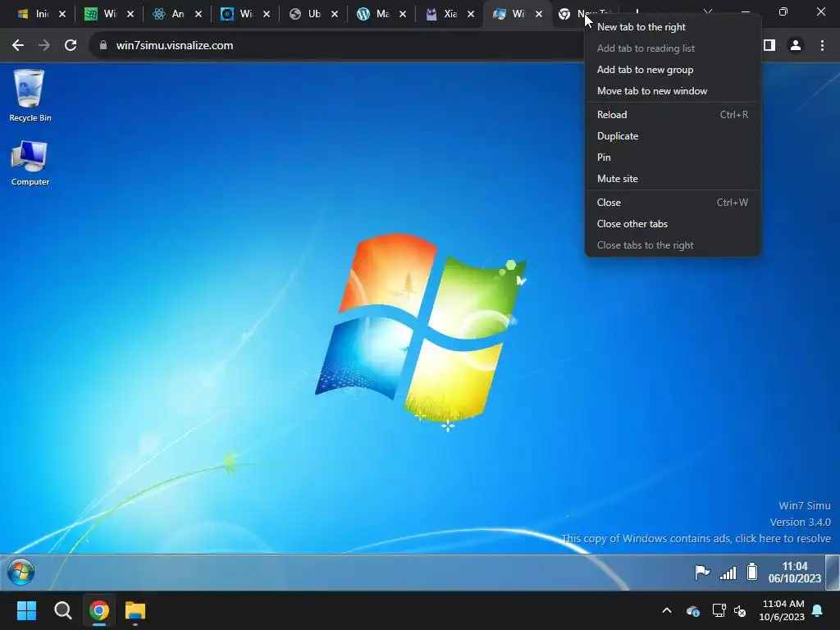
Task: Click the muted speaker tray icon
Action: click(x=741, y=610)
